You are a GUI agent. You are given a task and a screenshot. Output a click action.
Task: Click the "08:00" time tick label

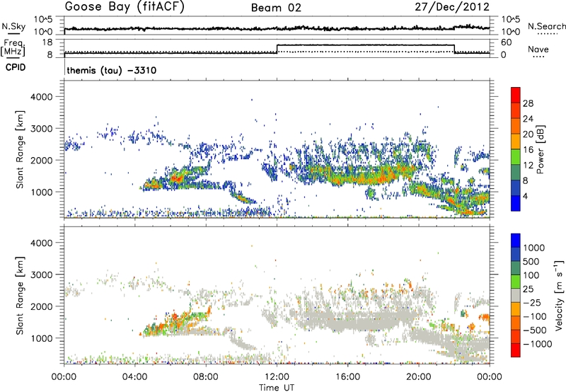click(206, 377)
